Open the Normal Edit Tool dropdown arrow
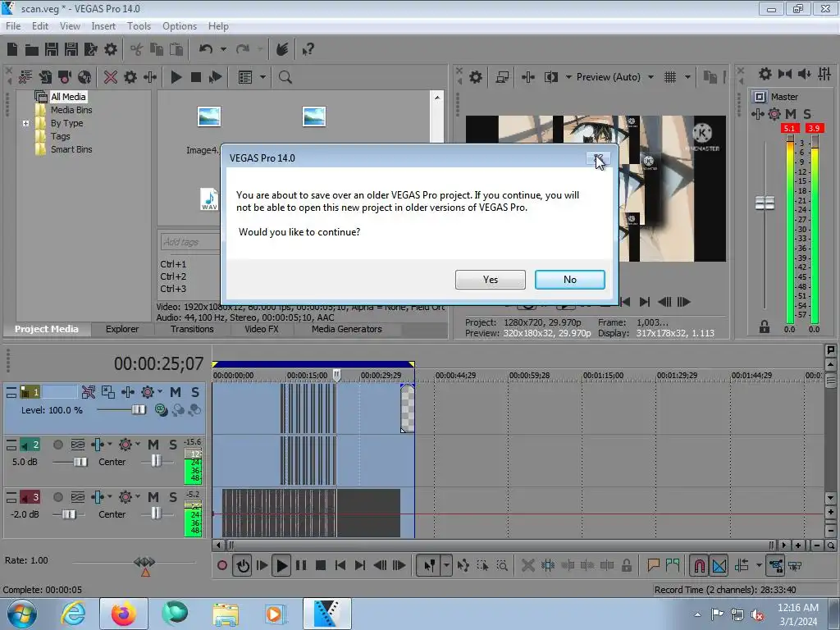 [x=445, y=566]
